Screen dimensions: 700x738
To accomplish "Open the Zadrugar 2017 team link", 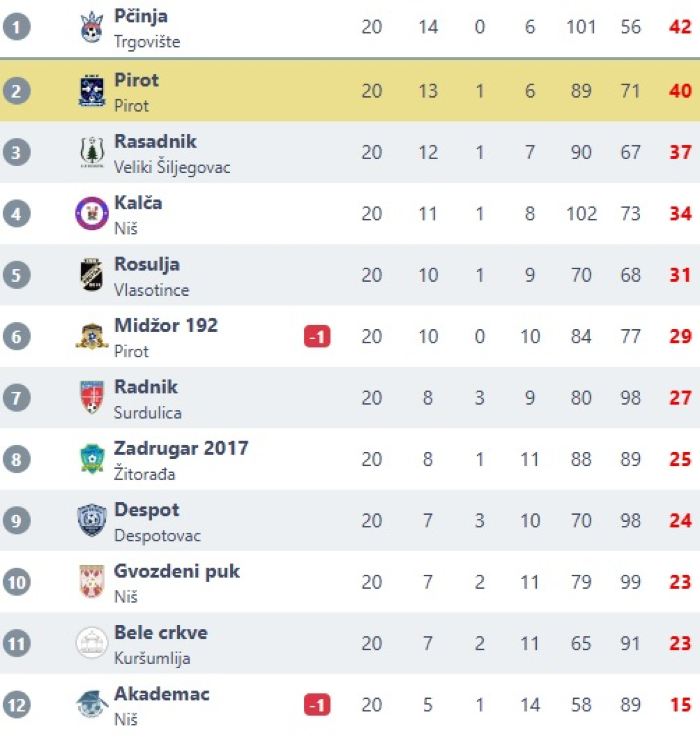I will (x=181, y=448).
